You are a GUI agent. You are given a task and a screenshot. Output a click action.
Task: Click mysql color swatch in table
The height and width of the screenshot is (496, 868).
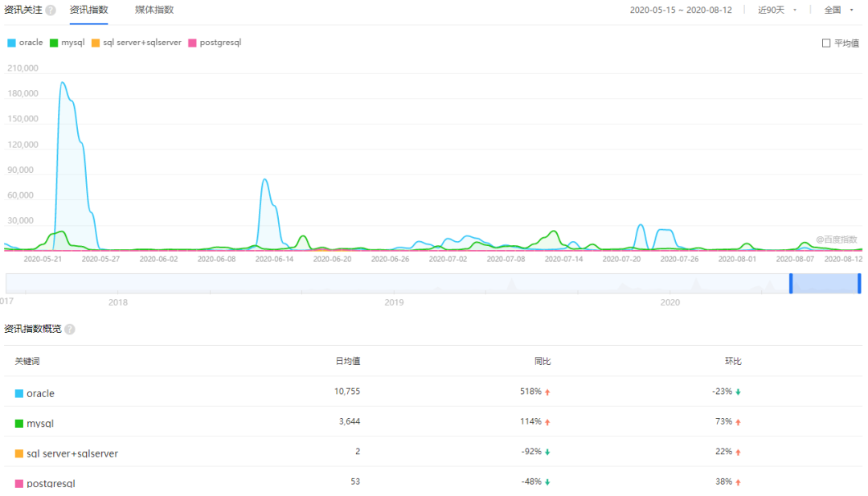click(x=18, y=424)
